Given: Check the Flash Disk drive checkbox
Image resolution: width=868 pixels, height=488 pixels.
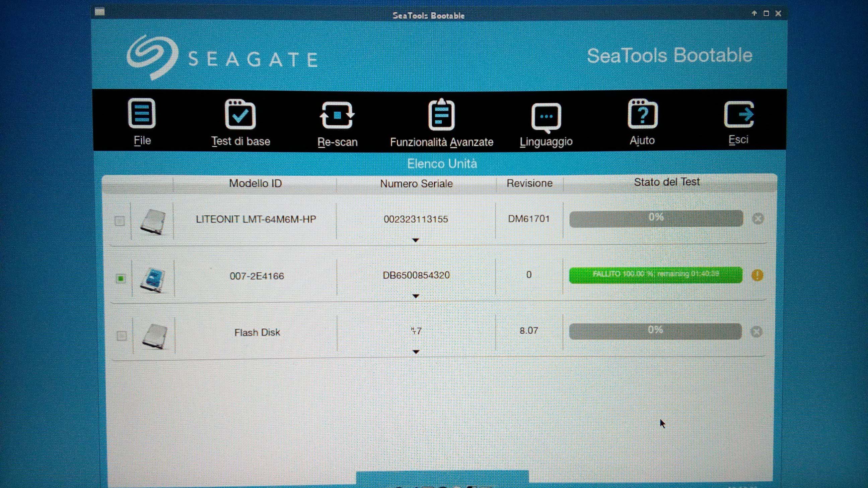Looking at the screenshot, I should tap(121, 335).
